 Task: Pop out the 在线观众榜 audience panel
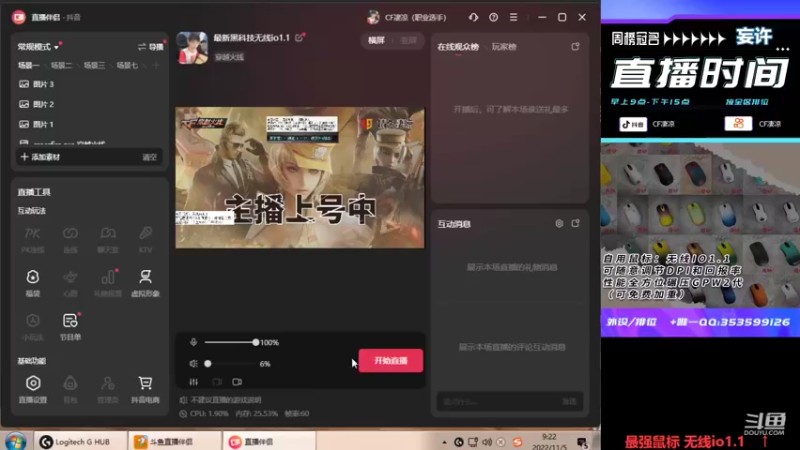point(576,46)
